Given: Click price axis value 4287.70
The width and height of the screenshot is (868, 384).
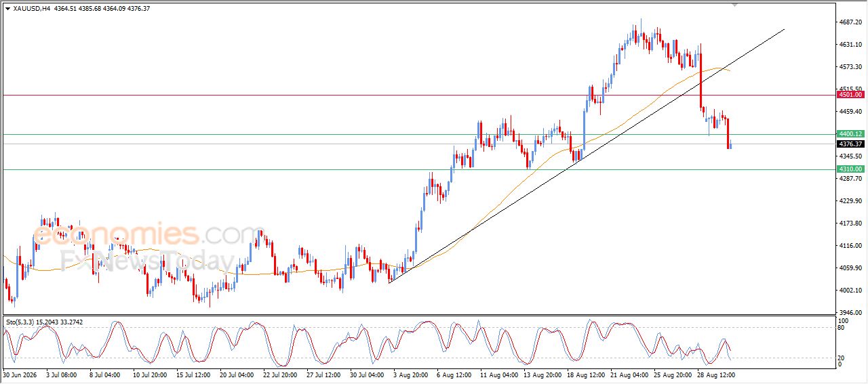Looking at the screenshot, I should click(850, 179).
